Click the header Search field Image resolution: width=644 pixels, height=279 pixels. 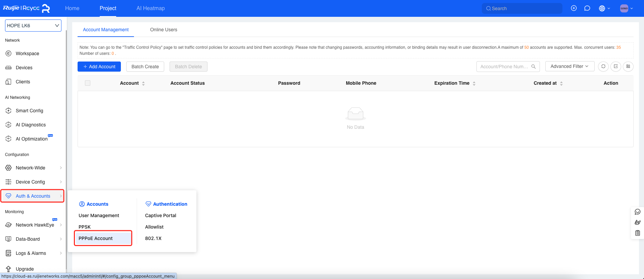click(x=522, y=8)
